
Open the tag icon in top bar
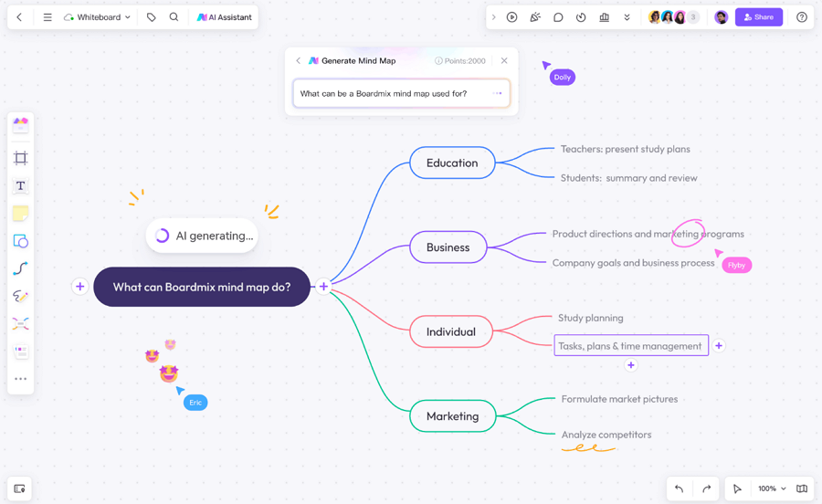[152, 17]
